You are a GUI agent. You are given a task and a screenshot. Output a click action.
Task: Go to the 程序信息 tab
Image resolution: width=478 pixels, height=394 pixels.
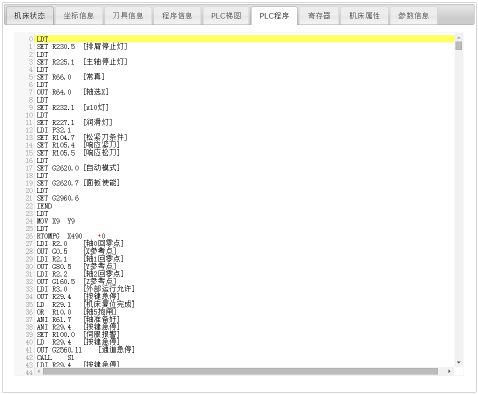(x=177, y=16)
